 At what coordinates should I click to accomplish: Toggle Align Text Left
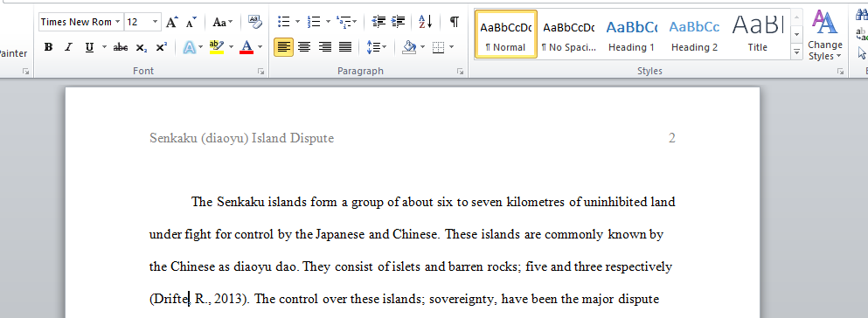click(x=283, y=47)
